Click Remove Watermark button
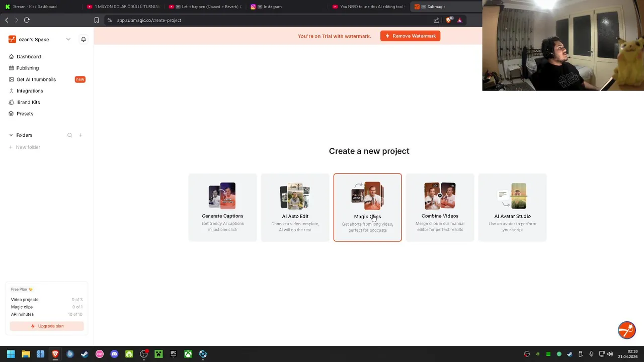Image resolution: width=644 pixels, height=362 pixels. tap(410, 36)
